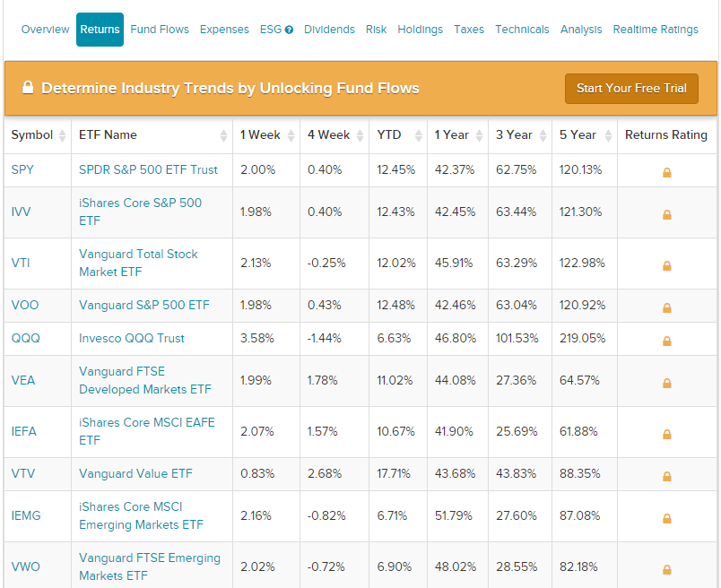Click the lock icon in the IVV row
The width and height of the screenshot is (721, 588).
[666, 214]
